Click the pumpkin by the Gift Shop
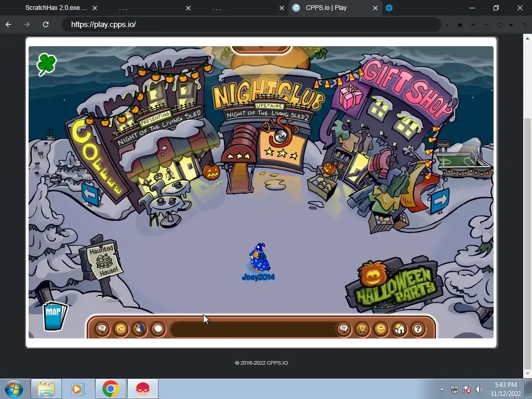 pos(328,168)
